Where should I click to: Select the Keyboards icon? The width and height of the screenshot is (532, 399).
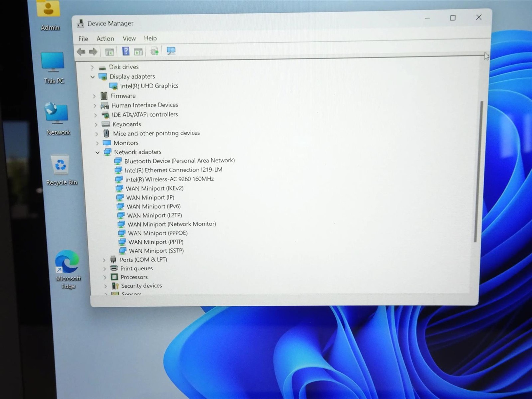(x=106, y=124)
